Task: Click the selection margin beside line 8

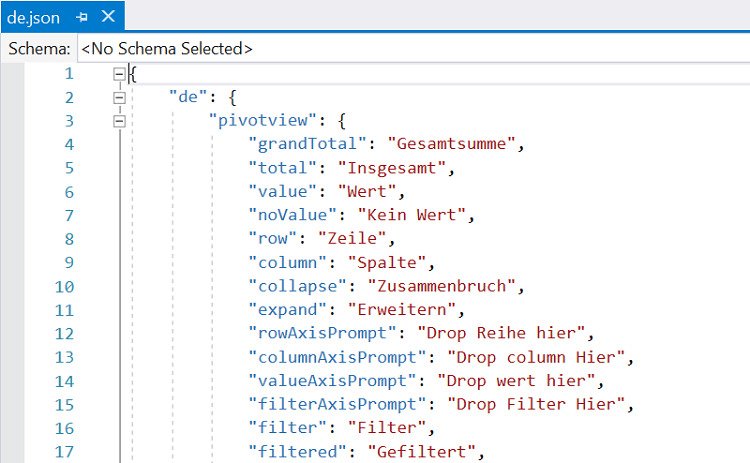Action: tap(12, 238)
